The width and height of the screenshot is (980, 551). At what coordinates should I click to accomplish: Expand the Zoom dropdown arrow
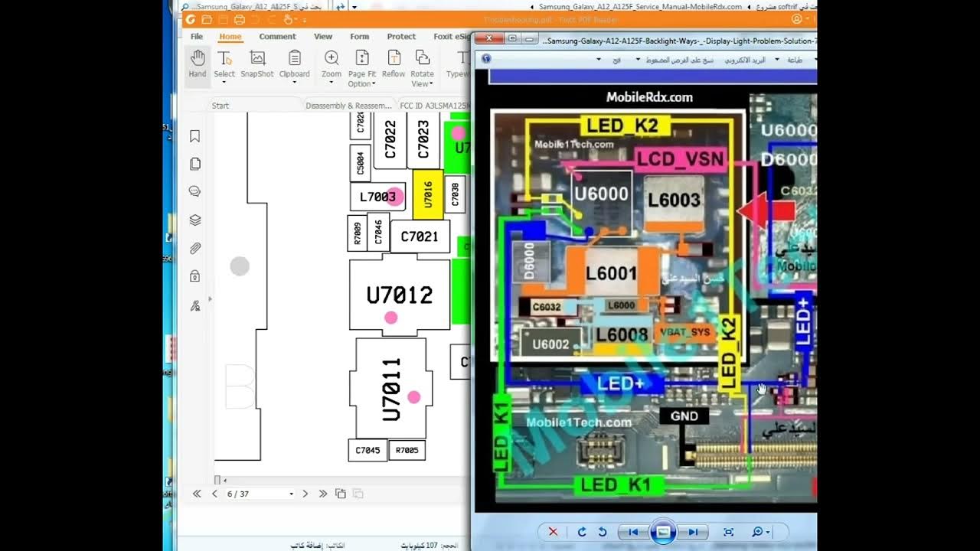[332, 83]
